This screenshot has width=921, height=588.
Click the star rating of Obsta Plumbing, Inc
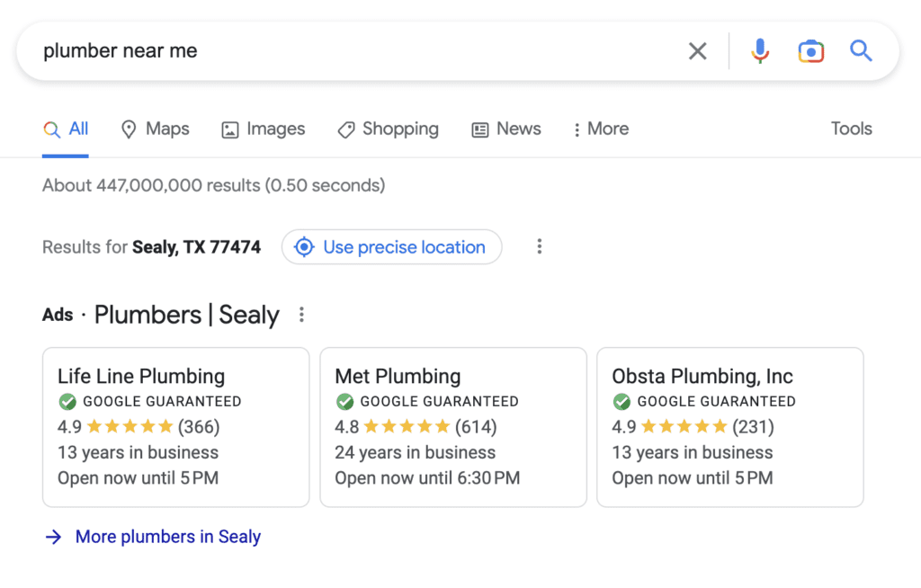(x=684, y=426)
